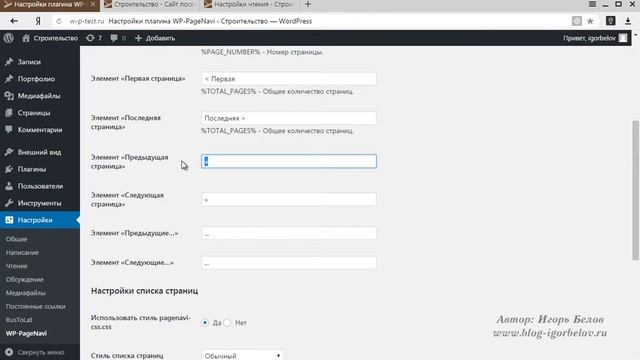Screen dimensions: 640x360
Task: Click Элемент «Предыдущая страница» text field
Action: 289,161
